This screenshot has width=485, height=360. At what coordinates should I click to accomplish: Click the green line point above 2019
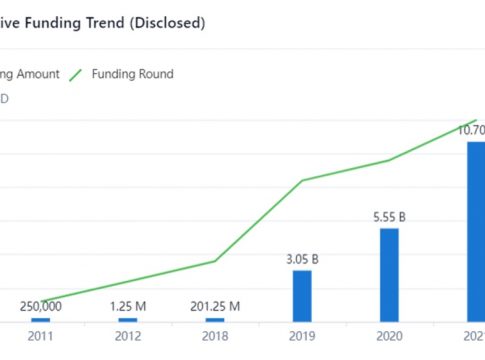302,181
